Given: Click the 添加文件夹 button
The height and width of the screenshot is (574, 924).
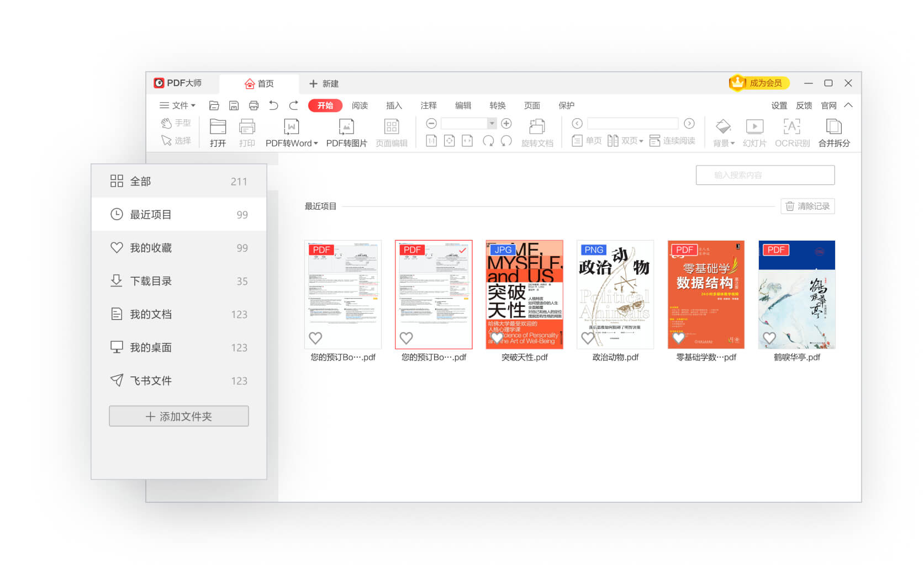Looking at the screenshot, I should click(x=178, y=416).
